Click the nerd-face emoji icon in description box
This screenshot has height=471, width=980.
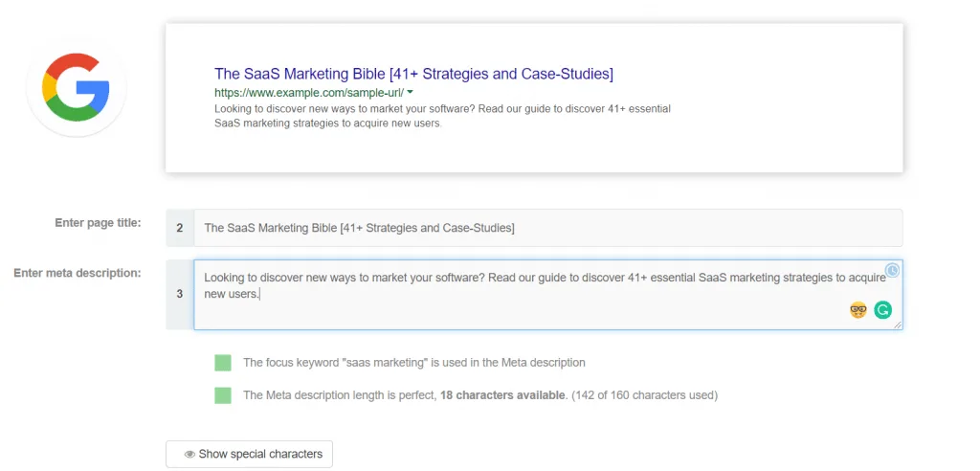[x=858, y=309]
